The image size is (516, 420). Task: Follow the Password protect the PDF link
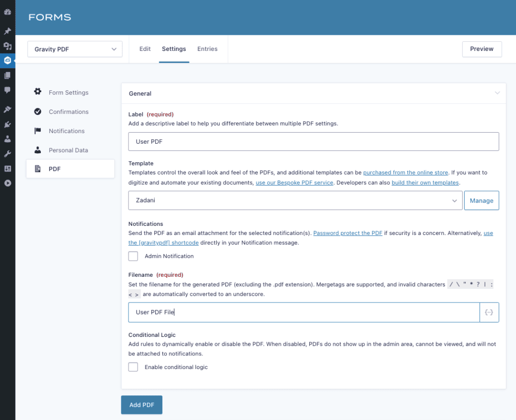click(348, 233)
